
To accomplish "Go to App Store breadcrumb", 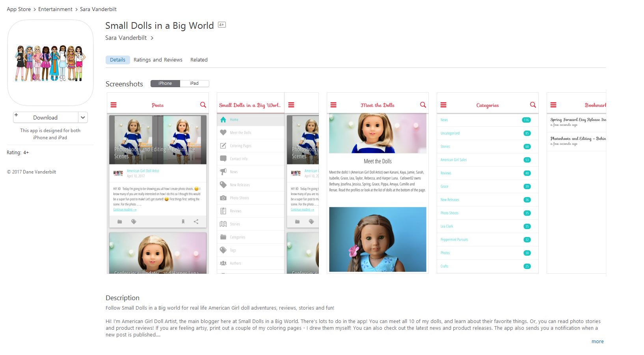I will (x=19, y=9).
